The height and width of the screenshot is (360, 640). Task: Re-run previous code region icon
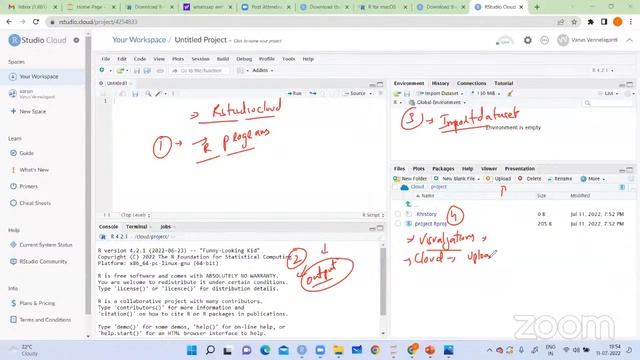(x=313, y=93)
